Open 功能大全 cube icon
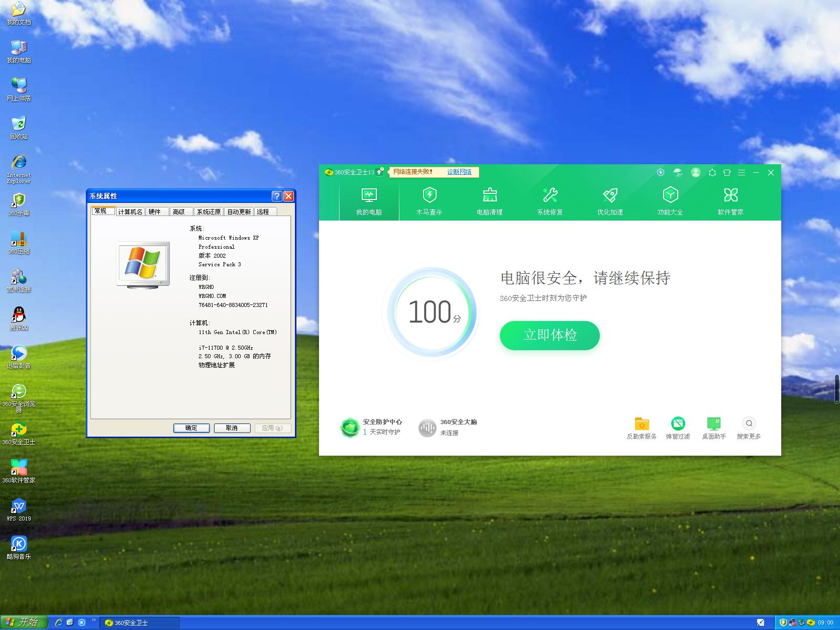840x630 pixels. point(671,195)
